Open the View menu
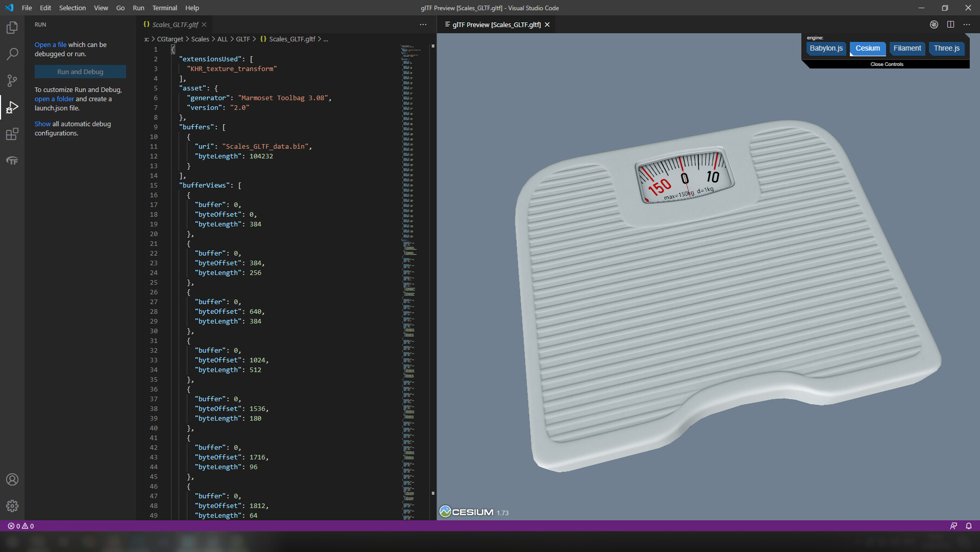Image resolution: width=980 pixels, height=552 pixels. [x=101, y=8]
